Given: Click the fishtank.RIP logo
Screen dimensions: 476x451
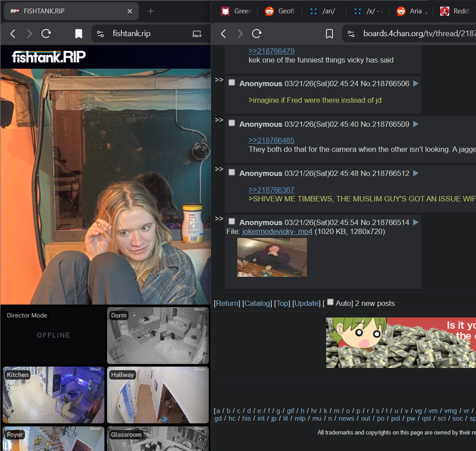Looking at the screenshot, I should click(x=49, y=57).
